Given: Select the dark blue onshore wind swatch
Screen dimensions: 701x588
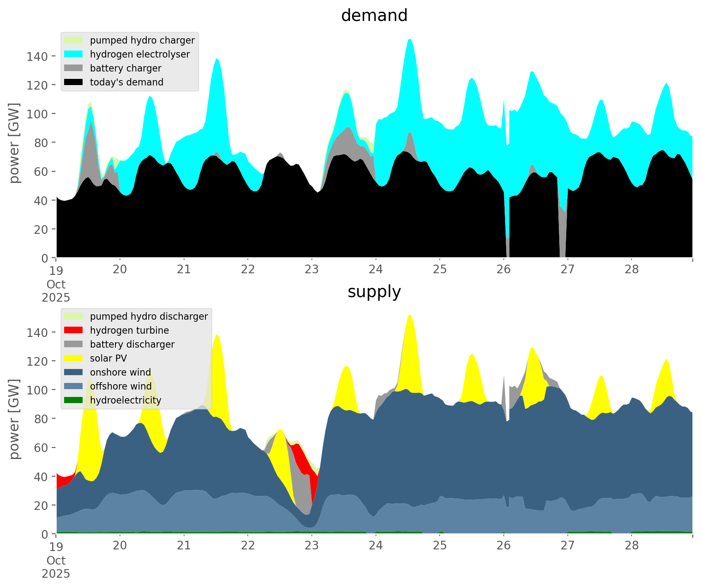Looking at the screenshot, I should pos(74,372).
